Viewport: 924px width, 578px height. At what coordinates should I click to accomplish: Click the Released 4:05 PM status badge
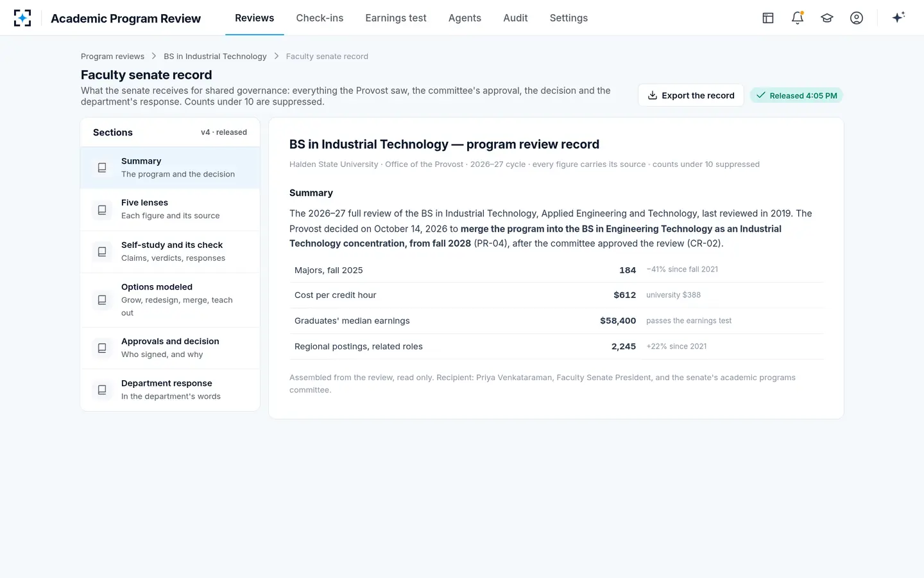click(x=796, y=95)
